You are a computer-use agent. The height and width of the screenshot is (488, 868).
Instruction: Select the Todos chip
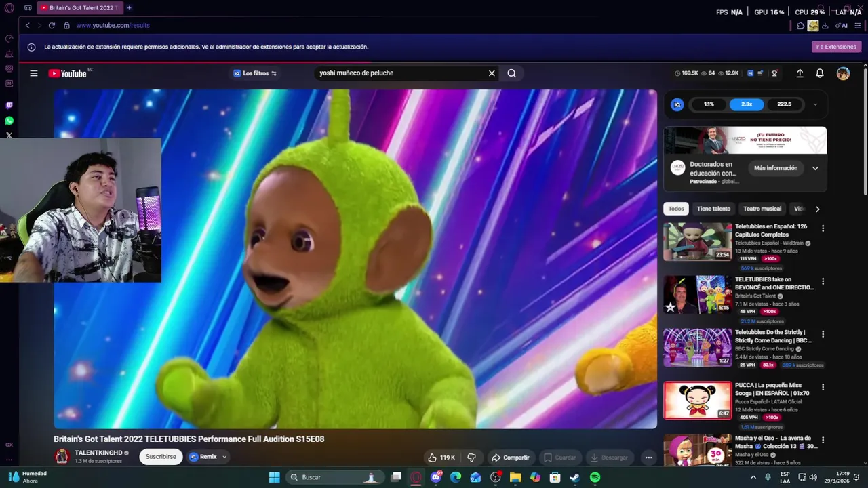coord(676,209)
